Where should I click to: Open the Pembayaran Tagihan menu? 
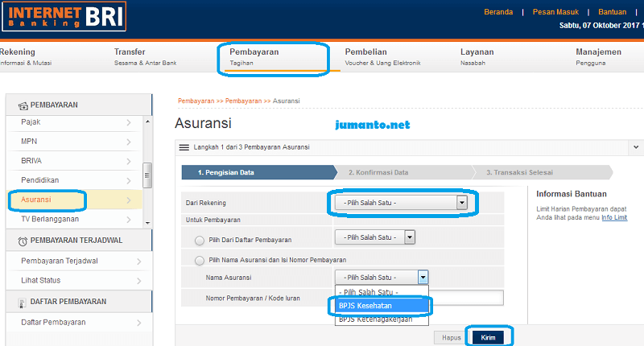[x=254, y=56]
